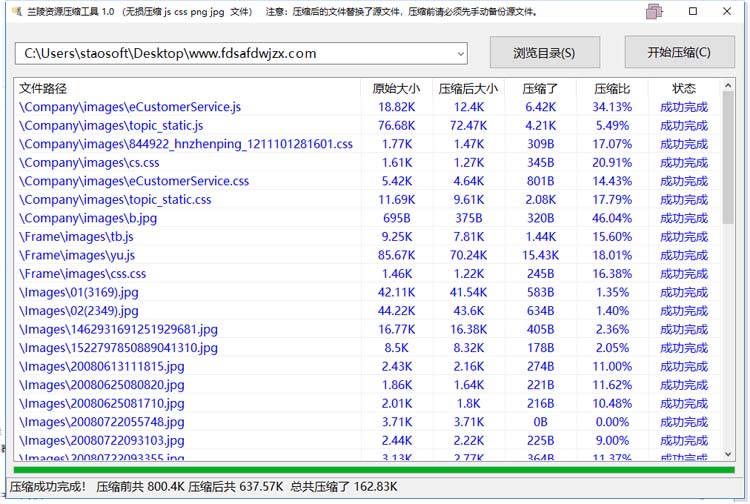Screen dimensions: 750x504
Task: Click the list's scroll down arrow
Action: point(728,454)
